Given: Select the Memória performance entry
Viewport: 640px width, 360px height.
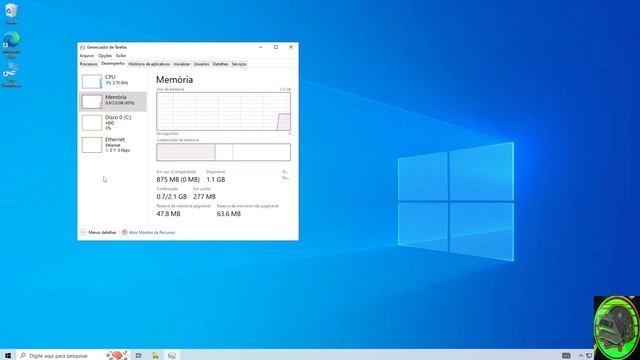Looking at the screenshot, I should [x=113, y=101].
